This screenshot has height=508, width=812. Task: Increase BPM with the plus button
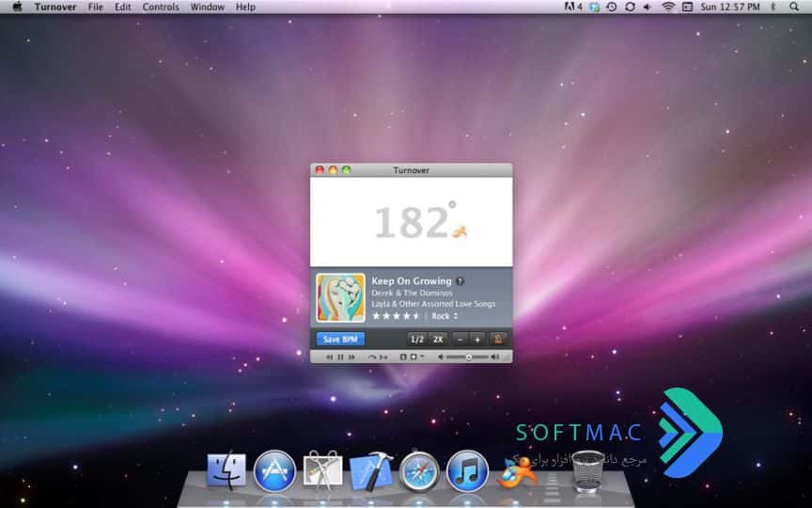click(476, 340)
